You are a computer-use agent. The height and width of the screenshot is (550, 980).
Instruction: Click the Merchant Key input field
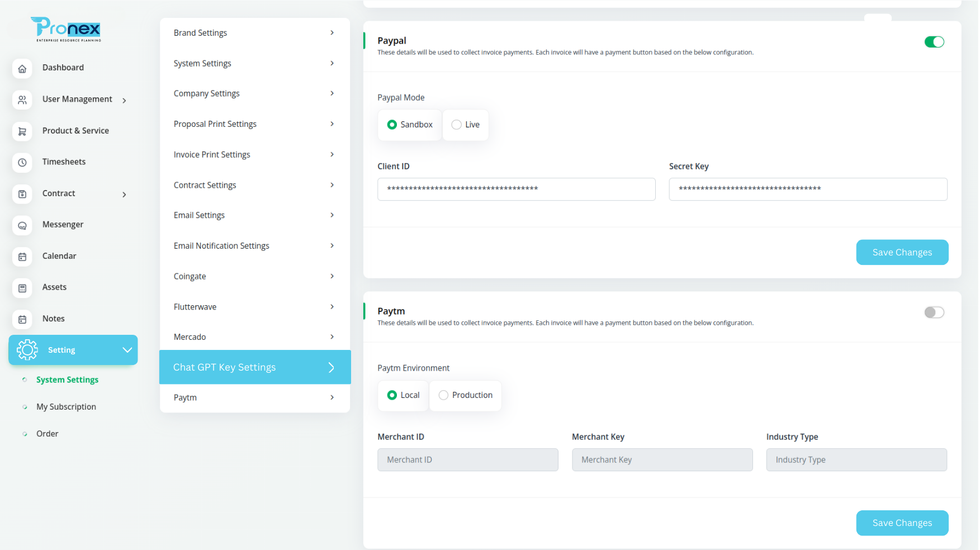tap(662, 460)
